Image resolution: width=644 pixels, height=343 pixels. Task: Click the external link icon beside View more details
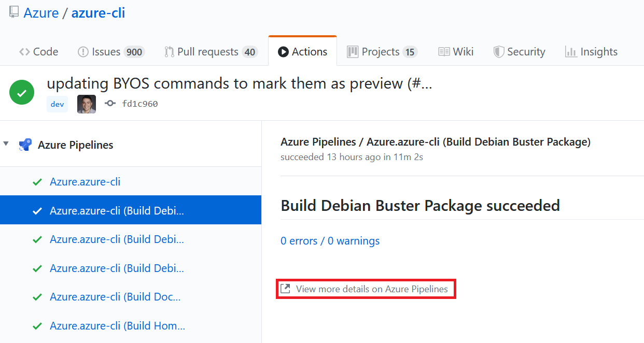285,289
